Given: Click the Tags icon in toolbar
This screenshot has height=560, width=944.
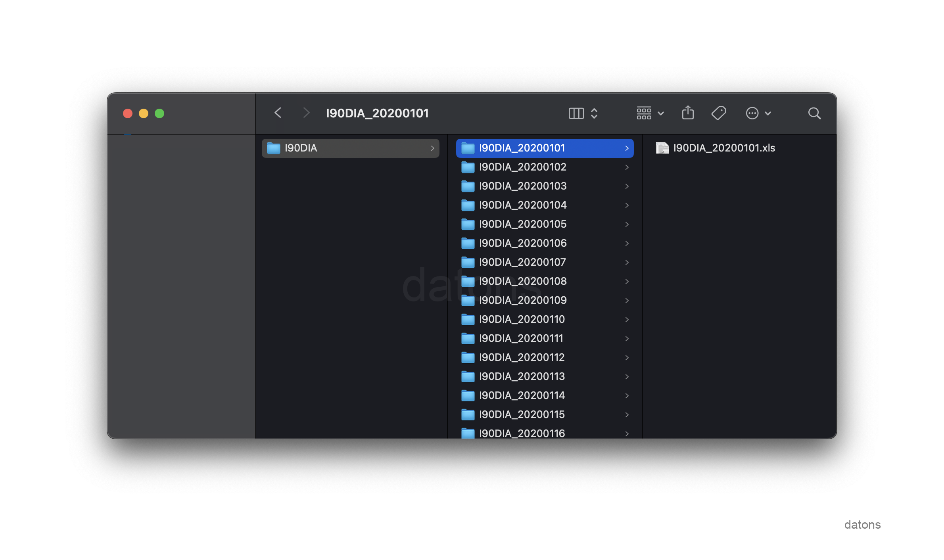Looking at the screenshot, I should click(x=718, y=113).
